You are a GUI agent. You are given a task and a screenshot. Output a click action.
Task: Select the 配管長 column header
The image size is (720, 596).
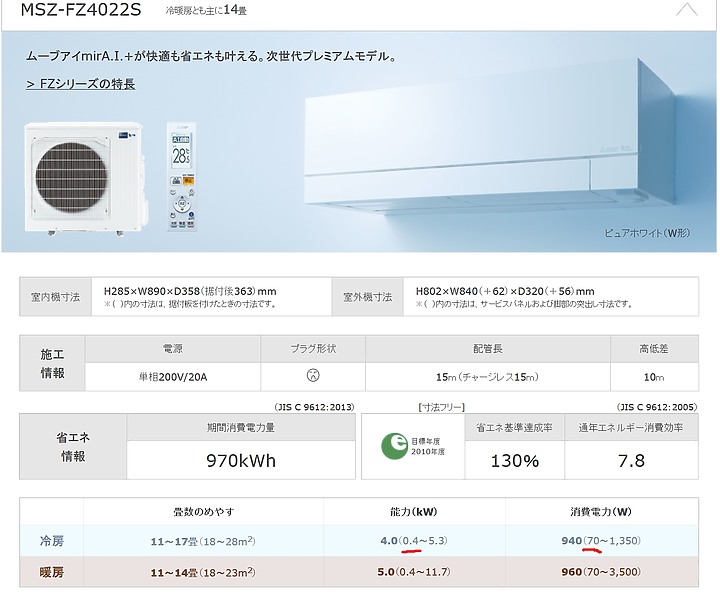[488, 349]
